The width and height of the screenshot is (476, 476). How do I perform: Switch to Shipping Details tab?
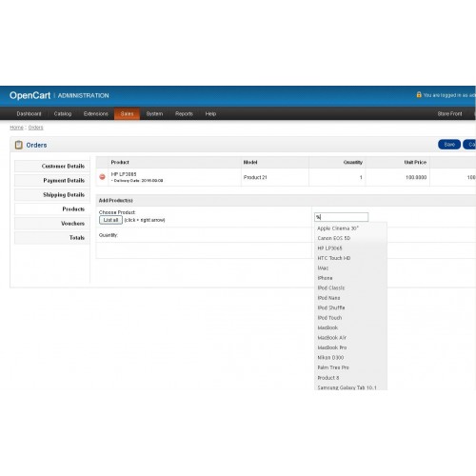[x=52, y=194]
